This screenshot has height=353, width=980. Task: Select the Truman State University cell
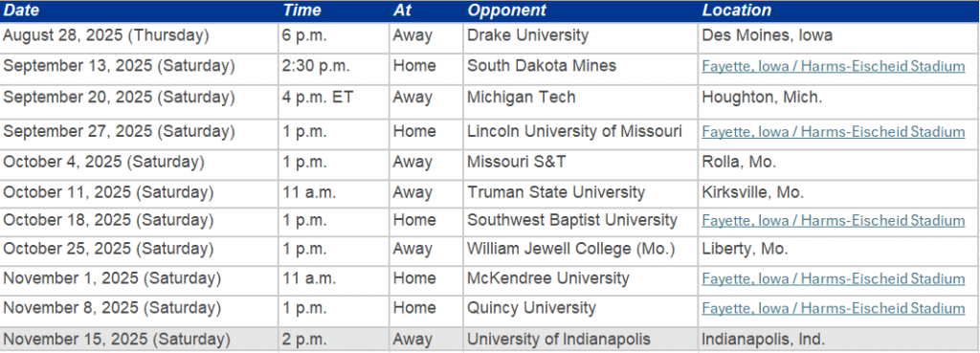[581, 193]
